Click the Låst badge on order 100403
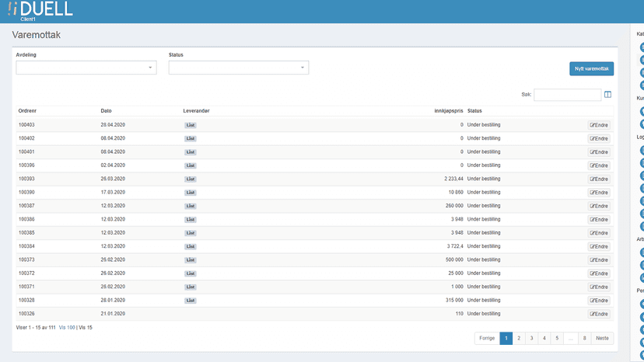Viewport: 644px width, 362px height. (190, 125)
